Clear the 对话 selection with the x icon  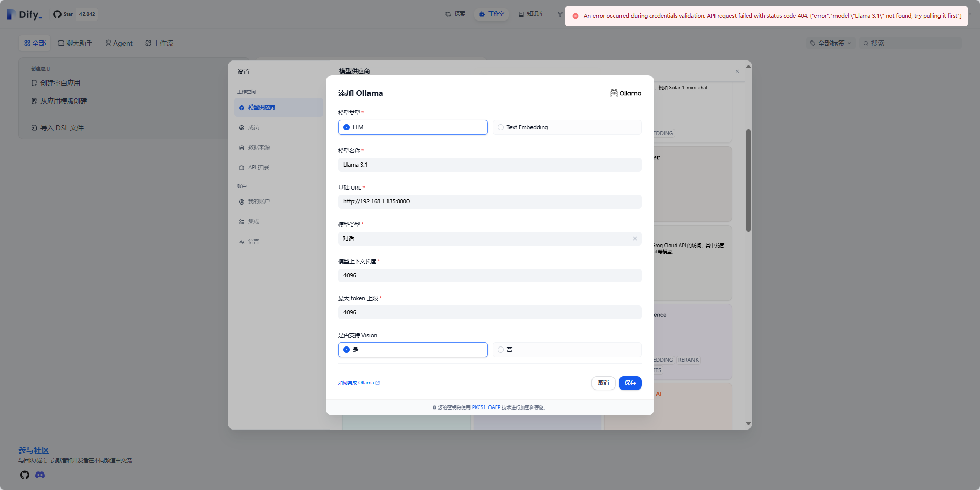point(635,238)
